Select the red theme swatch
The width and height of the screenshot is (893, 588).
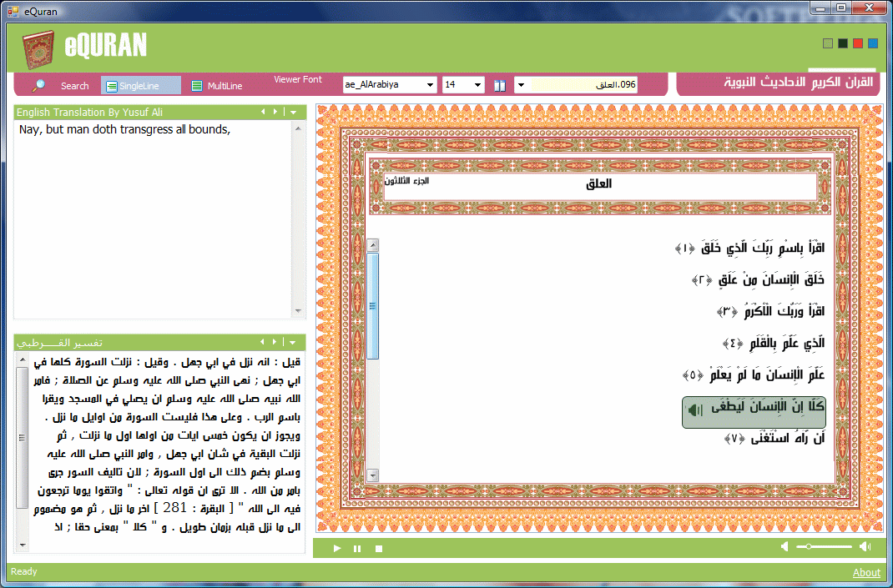coord(858,43)
